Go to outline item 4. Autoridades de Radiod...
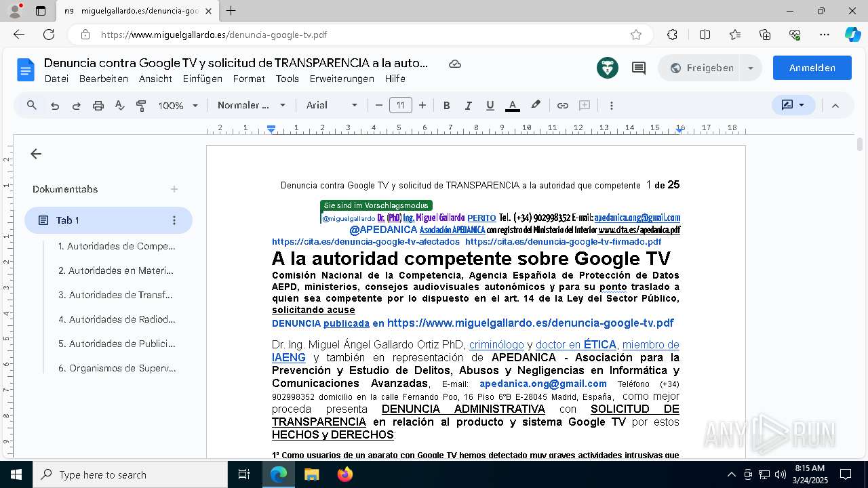 click(x=117, y=319)
